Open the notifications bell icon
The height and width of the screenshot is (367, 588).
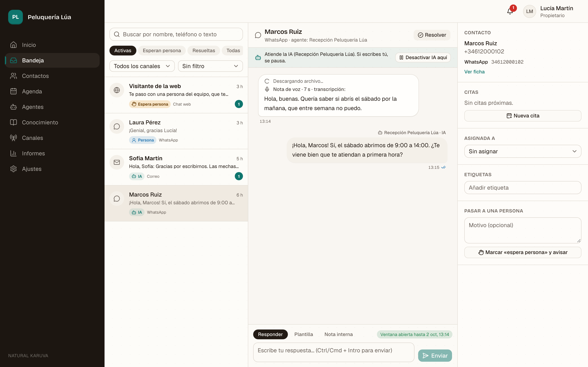[510, 11]
